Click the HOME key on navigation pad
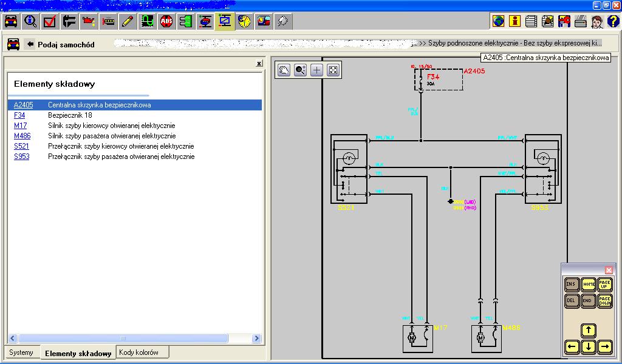622x364 pixels. tap(588, 284)
